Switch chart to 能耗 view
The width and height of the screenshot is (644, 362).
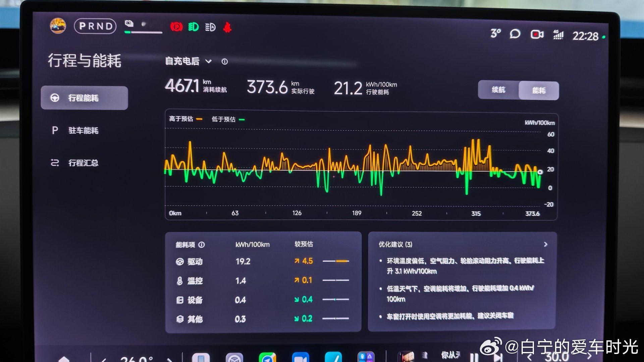click(x=539, y=90)
